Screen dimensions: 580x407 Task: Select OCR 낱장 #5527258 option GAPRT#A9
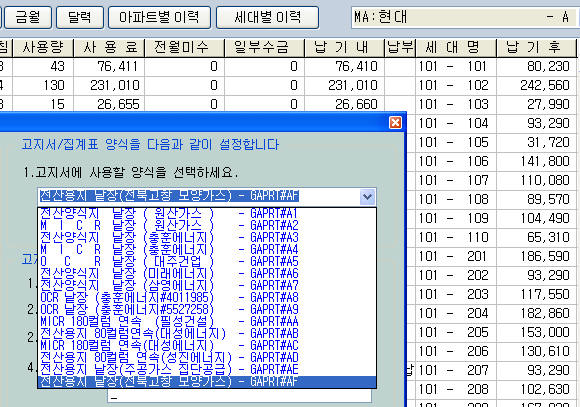point(207,309)
